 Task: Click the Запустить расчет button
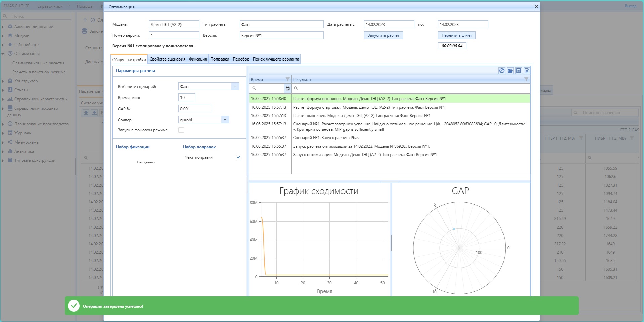click(383, 35)
